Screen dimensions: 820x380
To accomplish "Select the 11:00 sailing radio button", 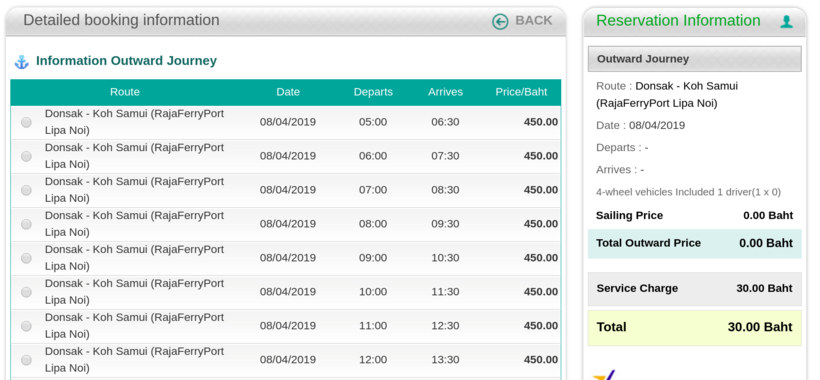I will click(x=26, y=326).
